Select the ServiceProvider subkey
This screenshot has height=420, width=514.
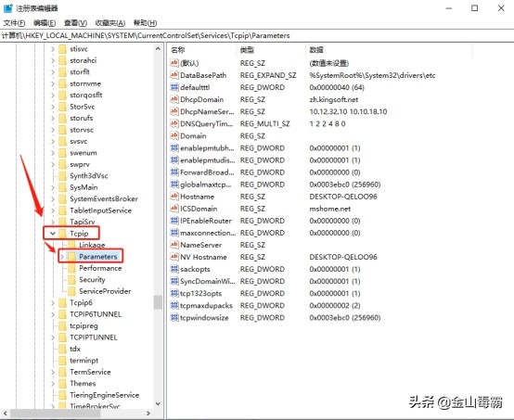105,291
